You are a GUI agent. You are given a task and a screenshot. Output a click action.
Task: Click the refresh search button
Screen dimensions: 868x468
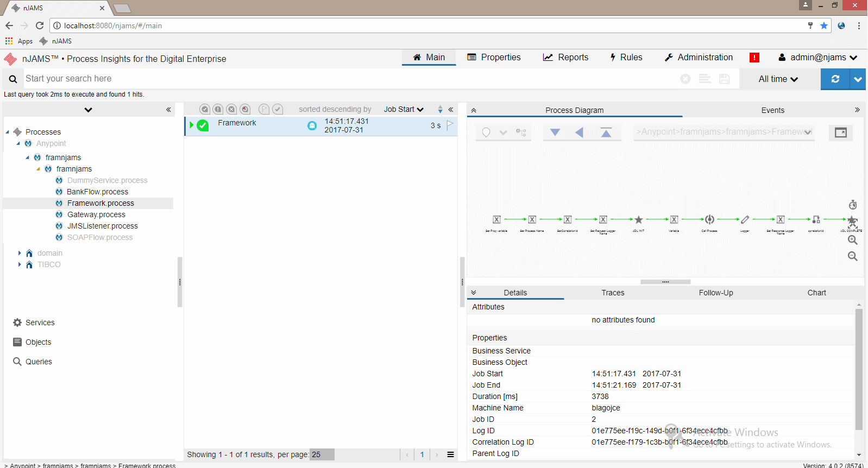[835, 79]
